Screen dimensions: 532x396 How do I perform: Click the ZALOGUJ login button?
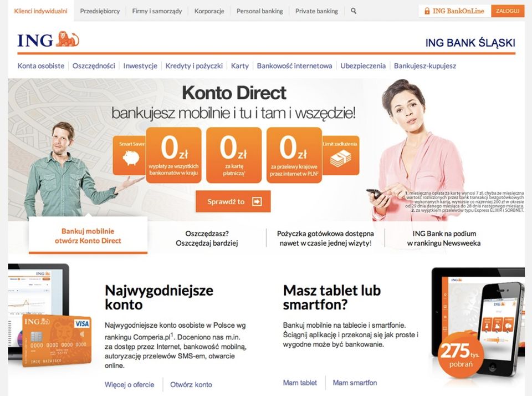click(x=508, y=11)
